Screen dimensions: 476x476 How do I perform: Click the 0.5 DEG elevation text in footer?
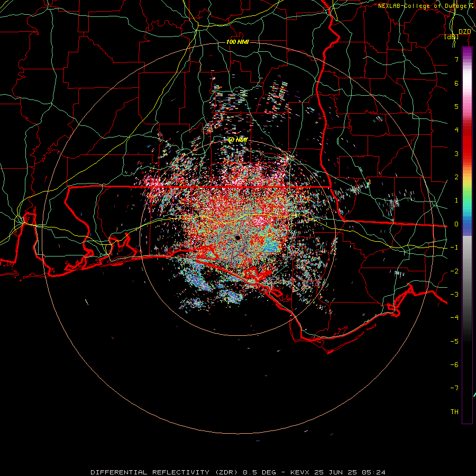click(x=260, y=472)
